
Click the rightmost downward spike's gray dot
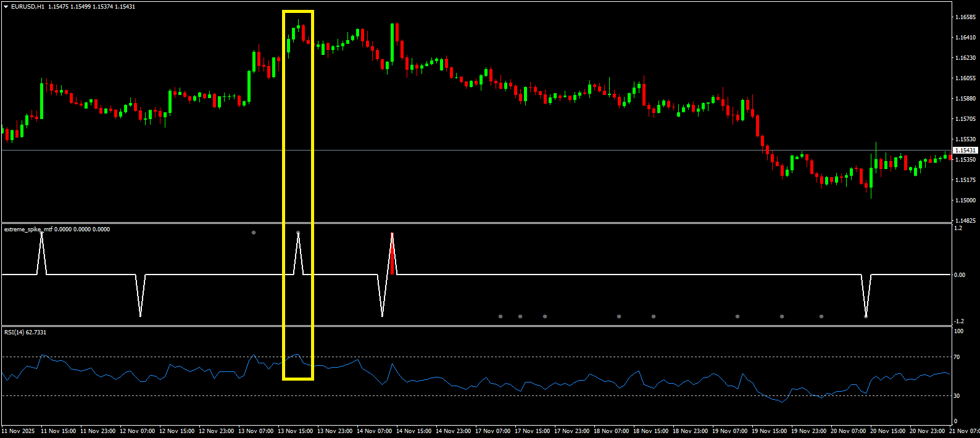tap(866, 316)
